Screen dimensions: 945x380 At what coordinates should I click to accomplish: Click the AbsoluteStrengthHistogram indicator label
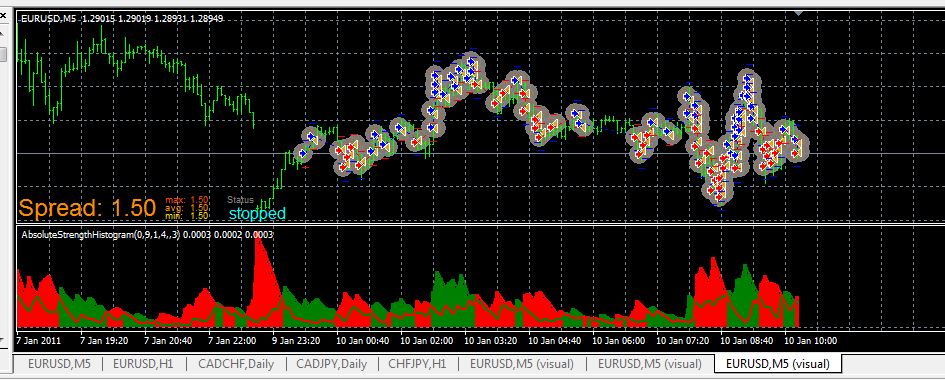tap(147, 234)
